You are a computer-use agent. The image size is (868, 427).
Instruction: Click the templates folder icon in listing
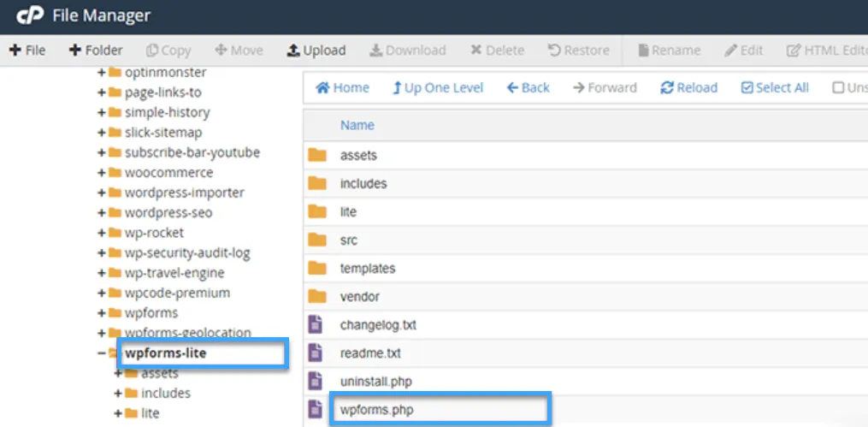[x=317, y=268]
